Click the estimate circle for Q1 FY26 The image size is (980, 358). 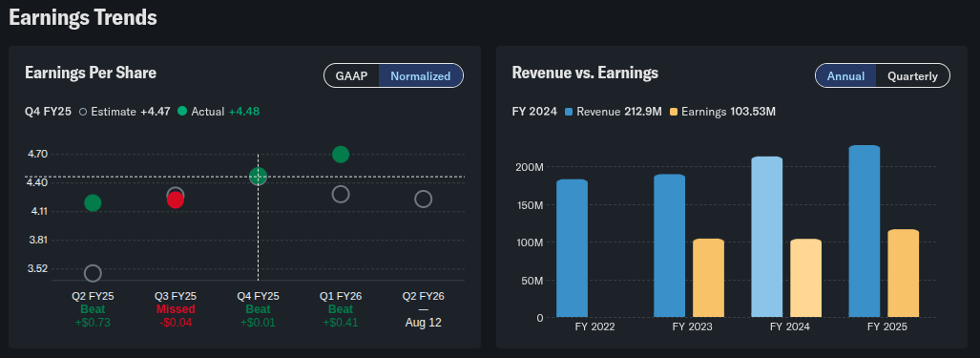341,195
